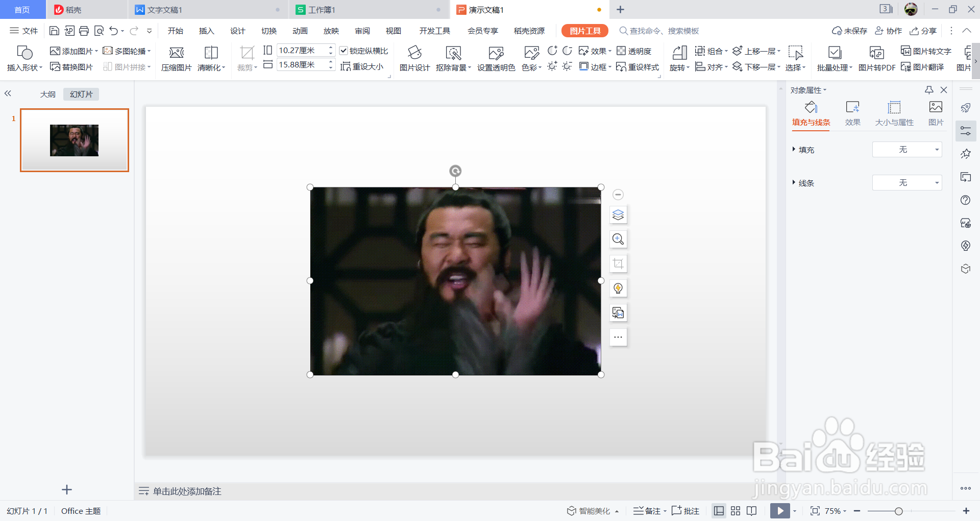Open print preview icon
The height and width of the screenshot is (521, 980).
(x=99, y=31)
